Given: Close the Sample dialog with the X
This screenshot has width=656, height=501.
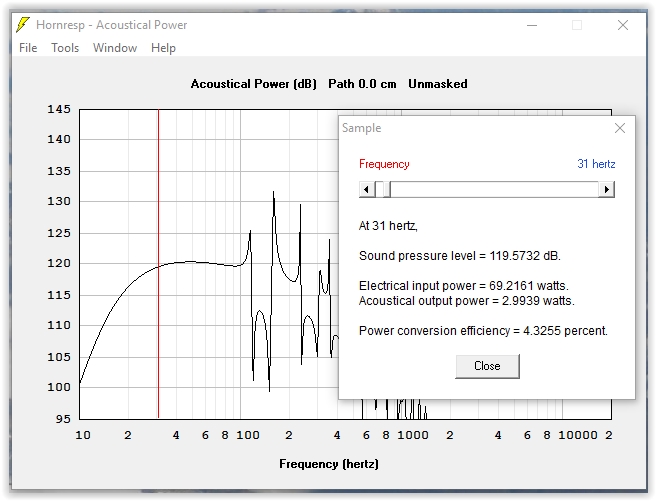Looking at the screenshot, I should [620, 128].
